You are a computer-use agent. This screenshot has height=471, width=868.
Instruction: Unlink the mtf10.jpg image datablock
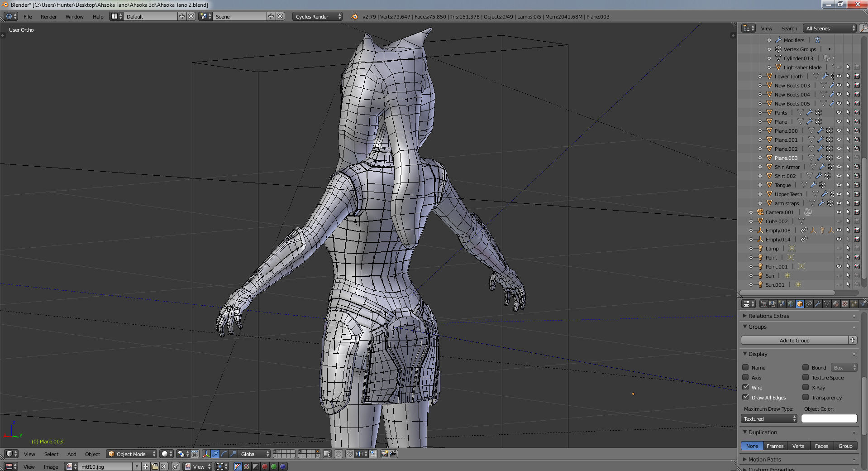[x=164, y=466]
